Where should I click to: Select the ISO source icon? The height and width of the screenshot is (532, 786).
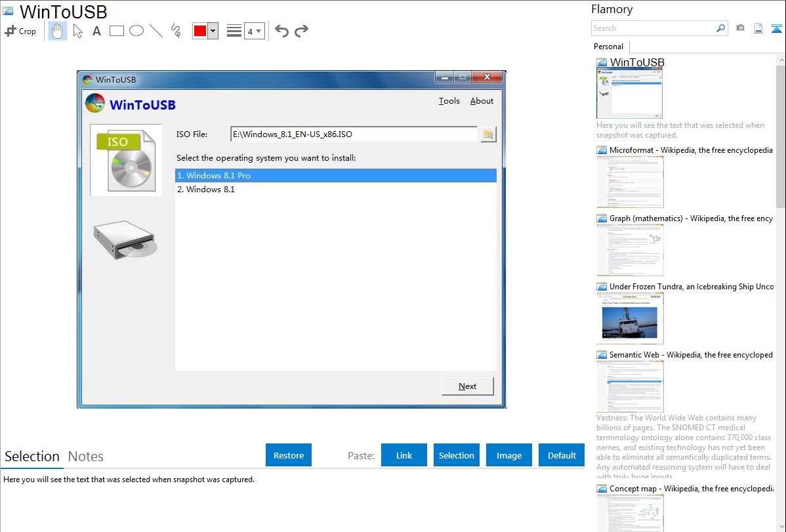tap(126, 160)
